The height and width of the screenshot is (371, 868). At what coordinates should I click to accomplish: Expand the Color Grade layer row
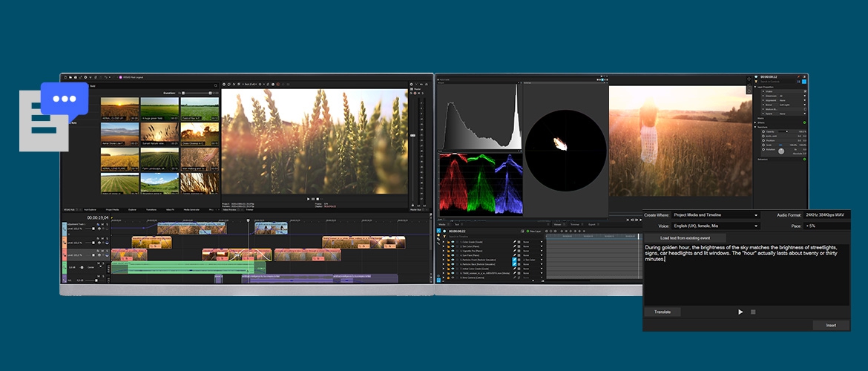click(444, 242)
